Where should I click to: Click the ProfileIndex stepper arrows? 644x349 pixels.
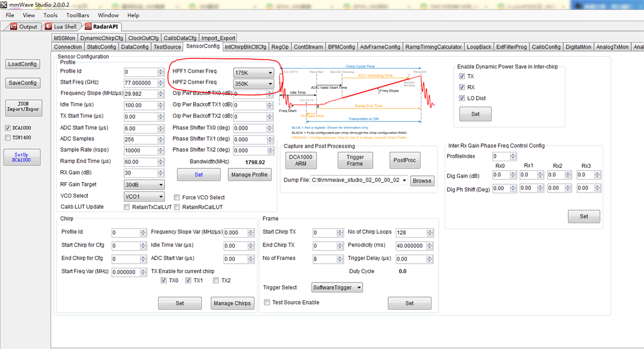pos(513,156)
